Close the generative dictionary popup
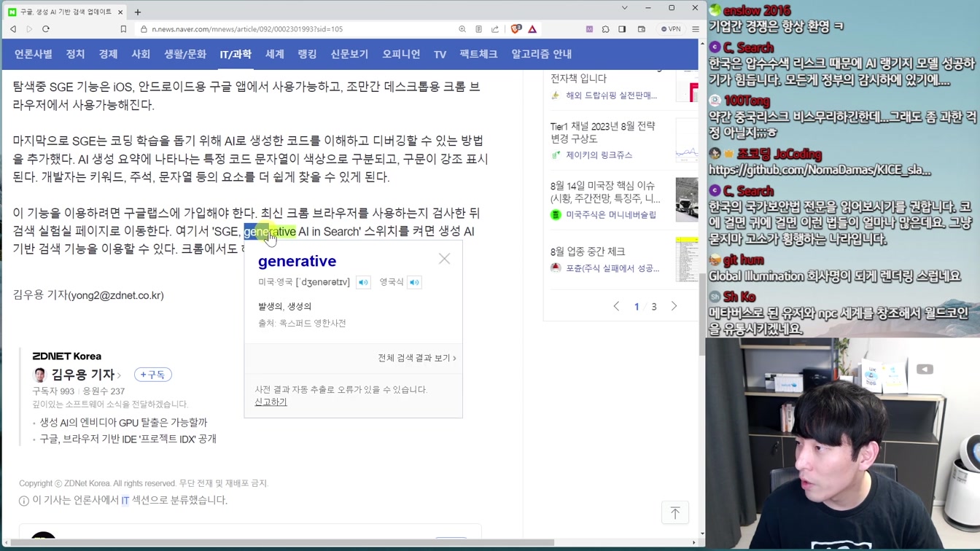This screenshot has width=980, height=551. pyautogui.click(x=444, y=259)
